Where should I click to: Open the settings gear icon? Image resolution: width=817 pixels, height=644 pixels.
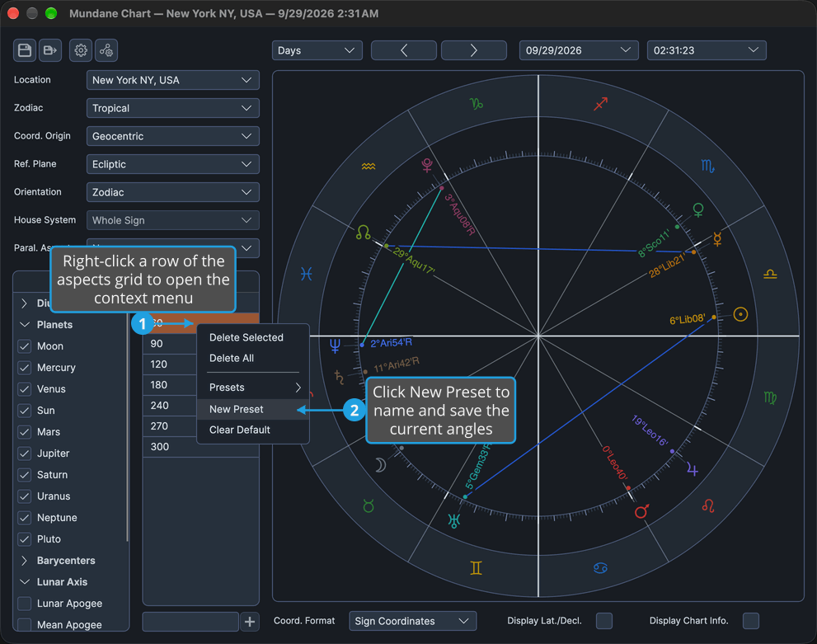tap(81, 50)
